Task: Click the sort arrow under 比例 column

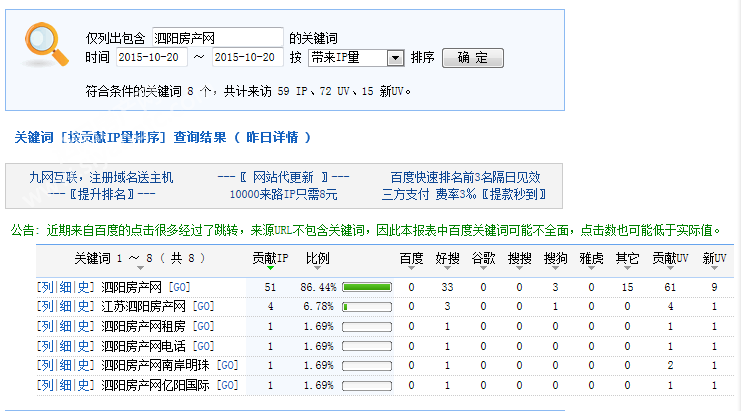Action: 317,268
